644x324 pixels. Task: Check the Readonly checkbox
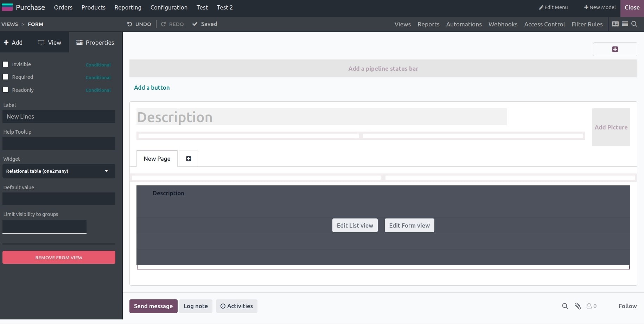coord(6,90)
